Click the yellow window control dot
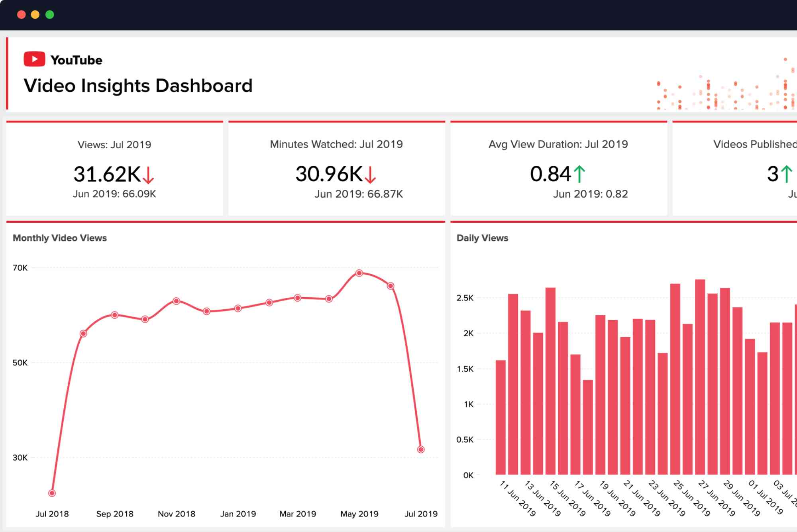Screen dimensions: 797x532 point(35,14)
